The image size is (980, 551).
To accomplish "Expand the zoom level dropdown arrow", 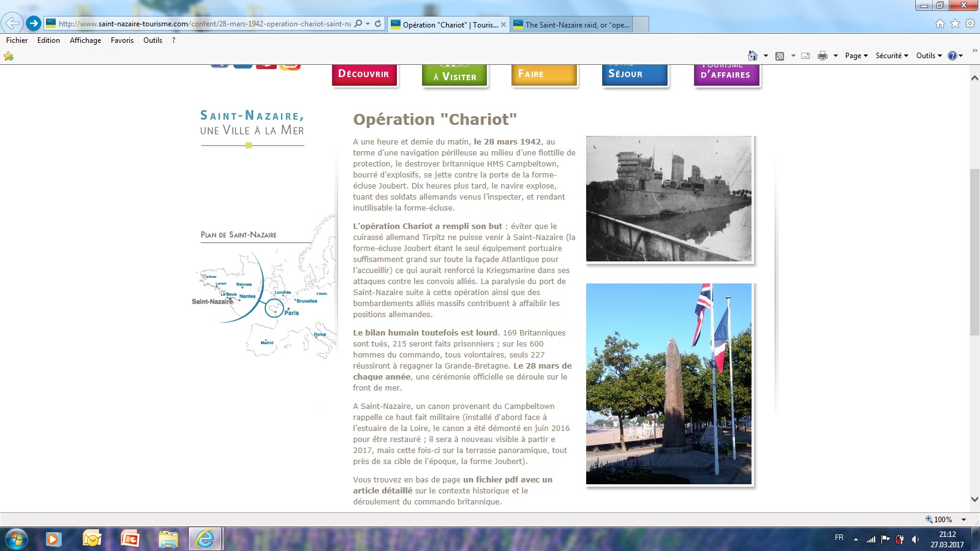I will 963,520.
